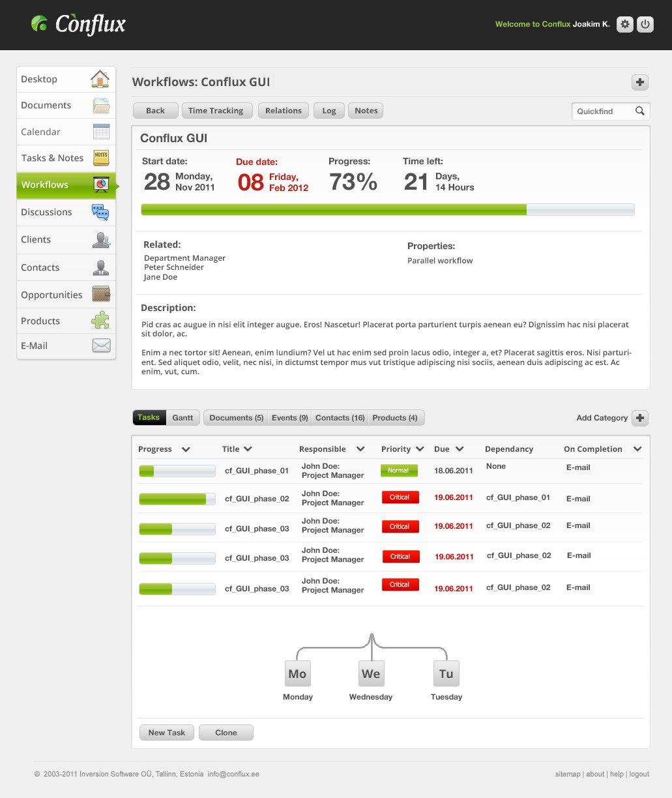Click progress bar of cf_GUI_phase_01
Image resolution: width=672 pixels, height=798 pixels.
click(x=177, y=471)
